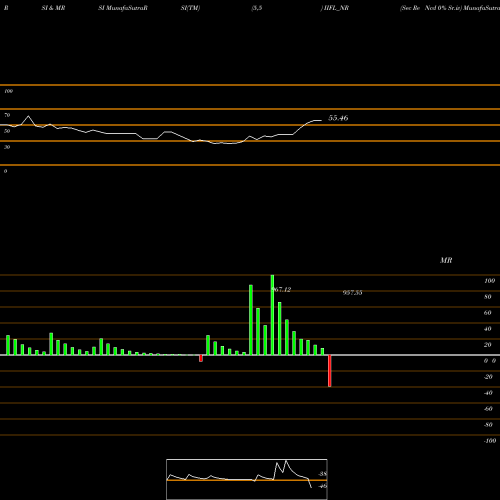Click the MR axis label -40
The height and width of the screenshot is (500, 500).
click(x=488, y=393)
